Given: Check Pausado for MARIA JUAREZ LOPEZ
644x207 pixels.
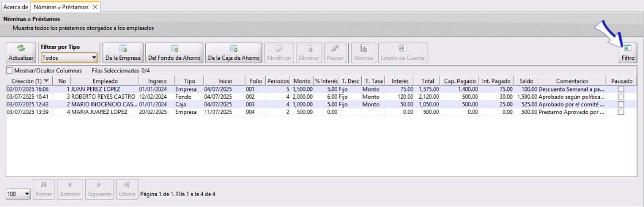Looking at the screenshot, I should pos(621,112).
